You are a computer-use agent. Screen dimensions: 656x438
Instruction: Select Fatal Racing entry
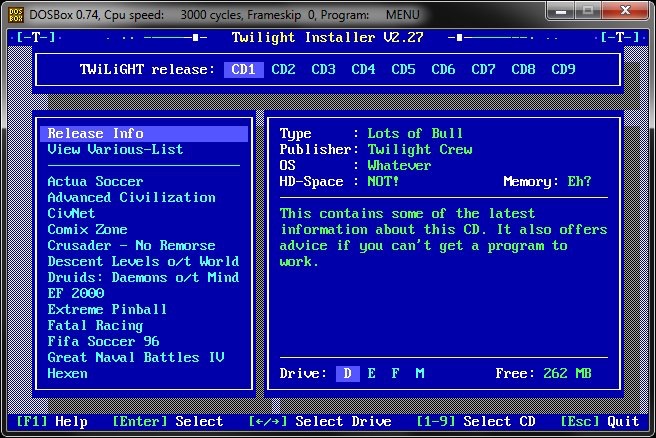click(95, 325)
